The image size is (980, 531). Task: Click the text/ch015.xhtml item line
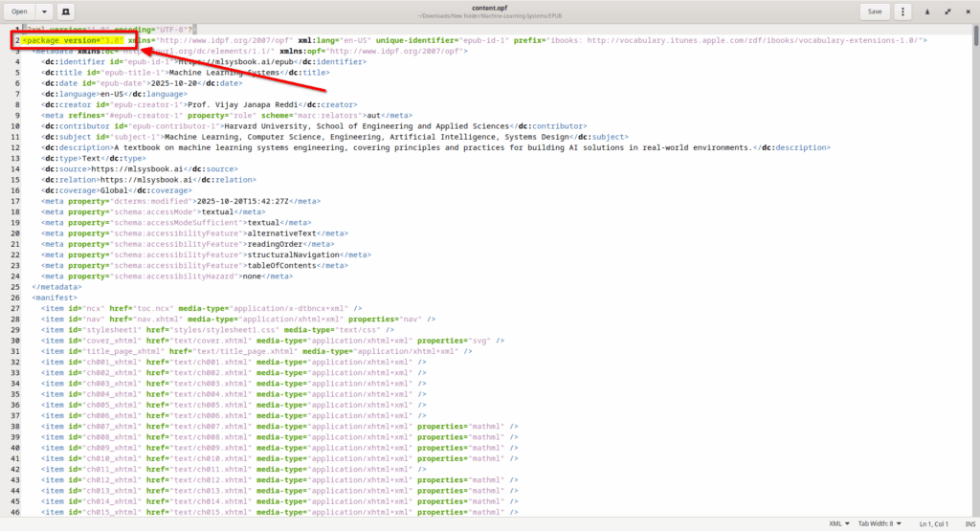tap(279, 512)
